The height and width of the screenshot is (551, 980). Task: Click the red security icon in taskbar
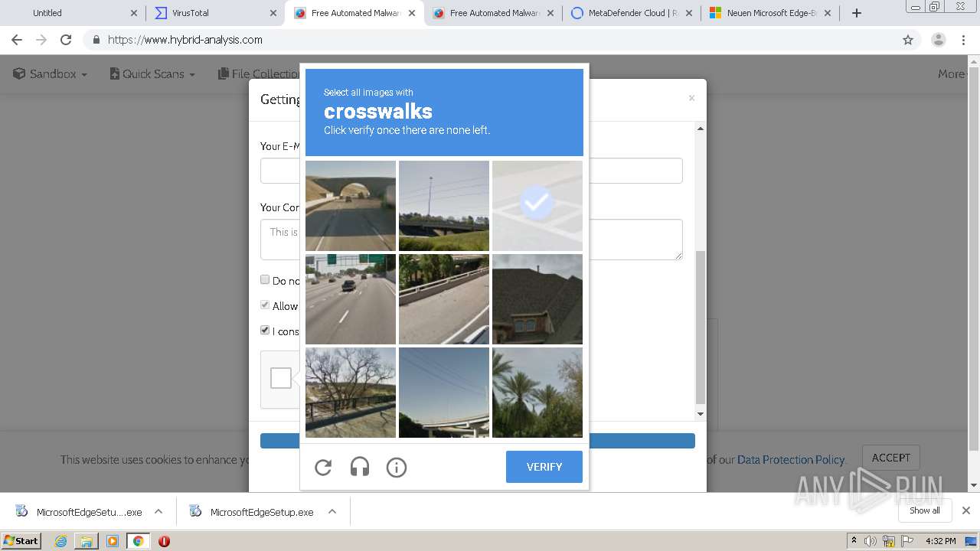coord(164,541)
